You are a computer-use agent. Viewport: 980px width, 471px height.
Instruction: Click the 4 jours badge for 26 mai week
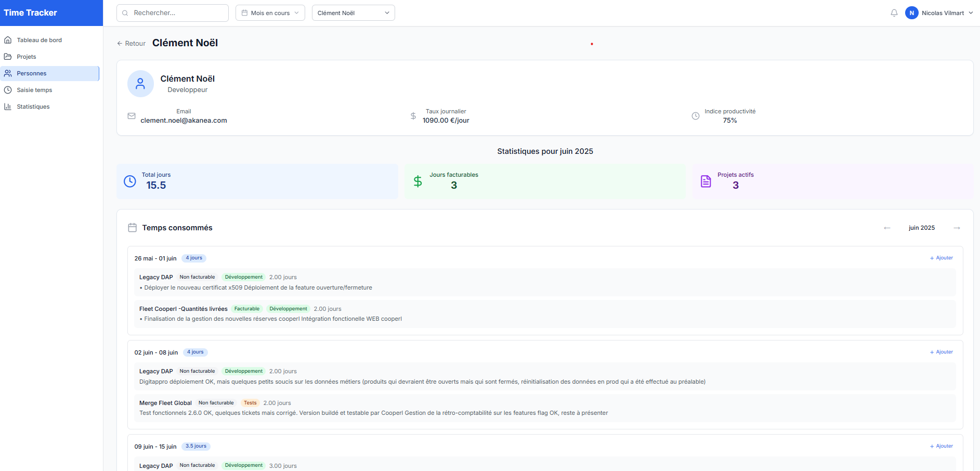point(194,258)
